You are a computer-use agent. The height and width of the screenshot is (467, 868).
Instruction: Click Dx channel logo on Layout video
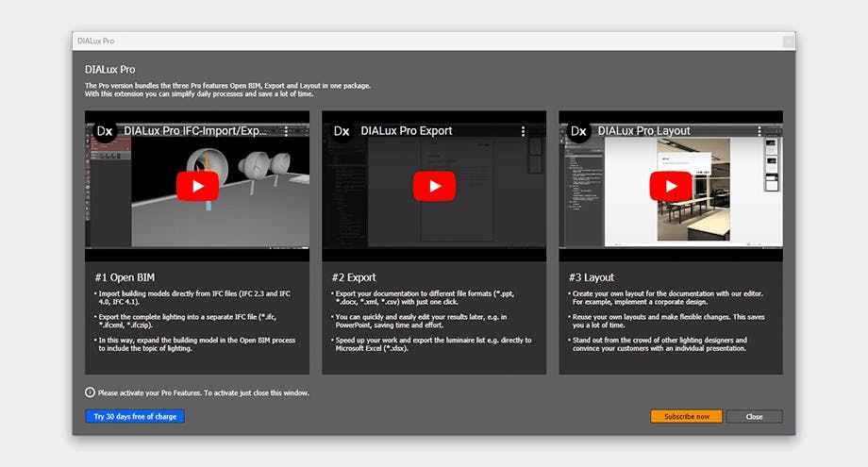[x=578, y=131]
